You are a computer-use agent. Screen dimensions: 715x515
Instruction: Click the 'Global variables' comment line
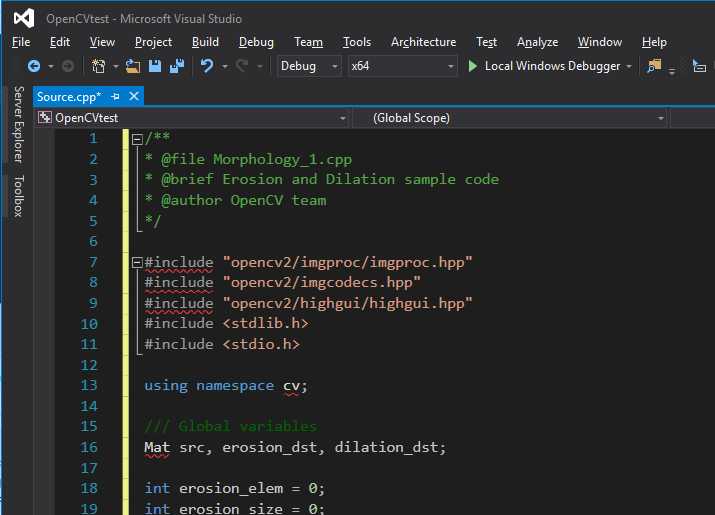(x=231, y=427)
